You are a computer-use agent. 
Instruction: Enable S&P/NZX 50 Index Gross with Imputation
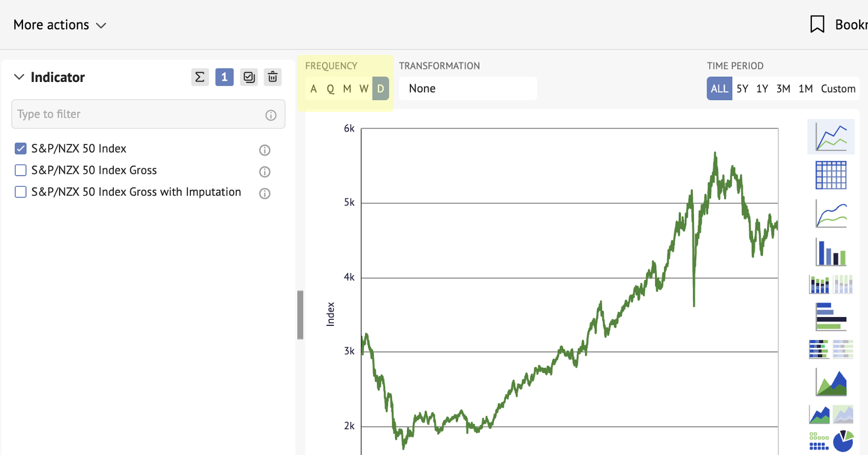click(x=21, y=192)
